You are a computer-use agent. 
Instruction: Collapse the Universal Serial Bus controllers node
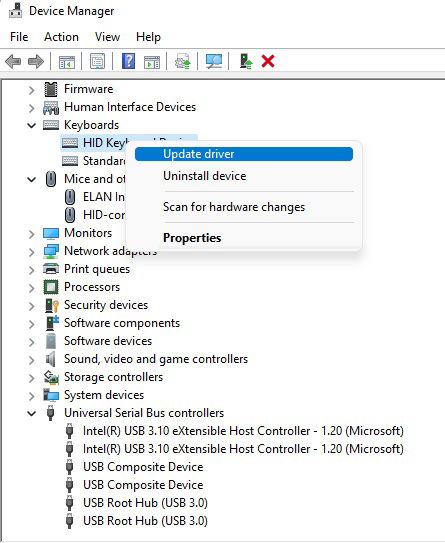pos(32,413)
